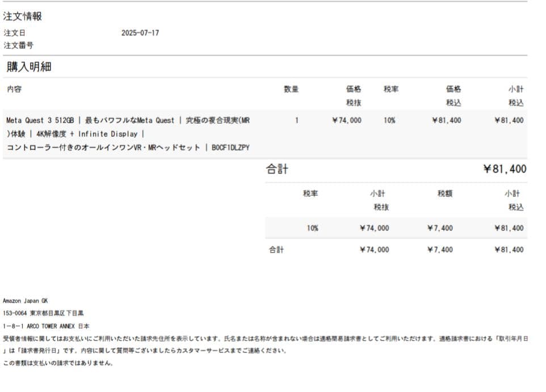Select the 10% tax rate value

point(389,120)
